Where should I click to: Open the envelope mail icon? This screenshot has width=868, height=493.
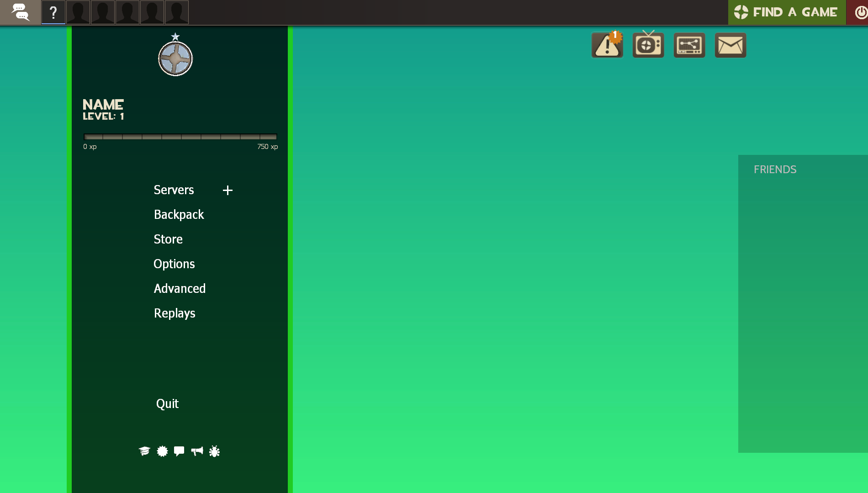[x=730, y=45]
